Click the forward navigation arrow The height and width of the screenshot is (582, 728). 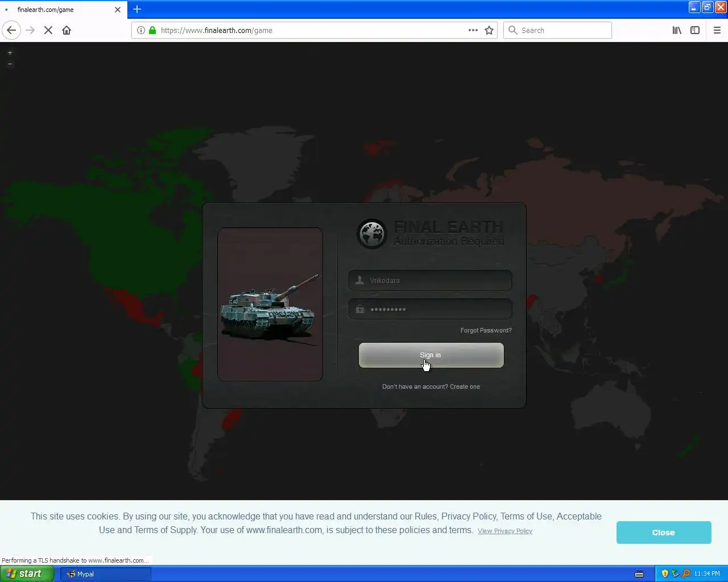[31, 30]
